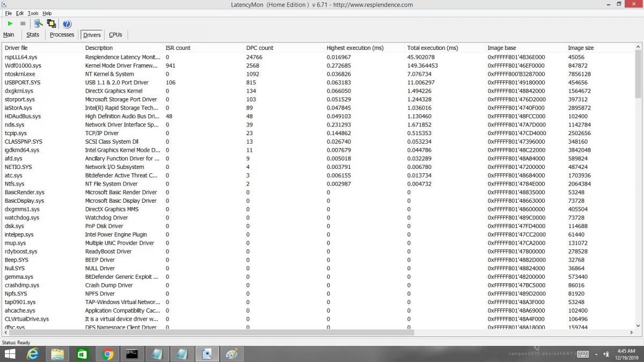Click the BasicRender.sys file name
The image size is (644, 362).
click(25, 192)
